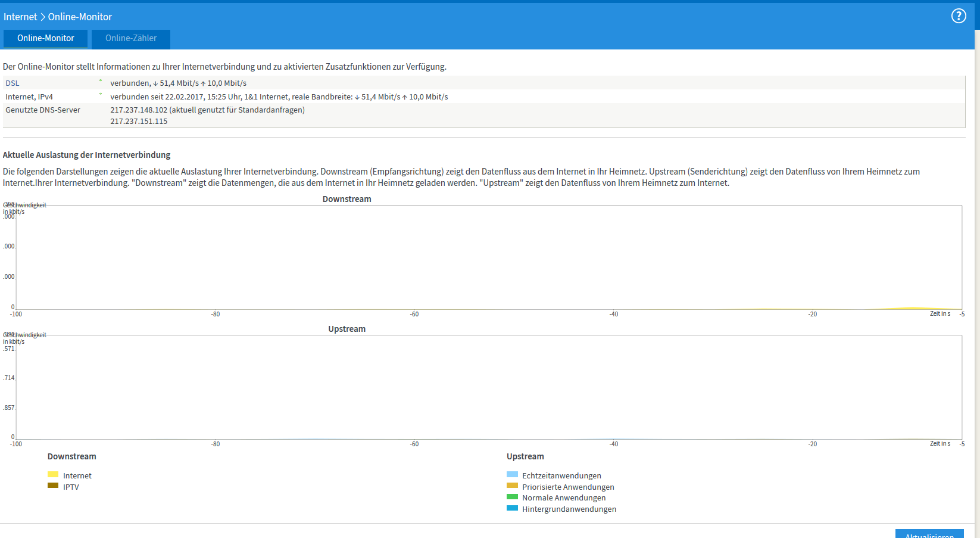Click the Normale Anwendungen legend label
Screen dimensions: 980x538
coord(564,498)
